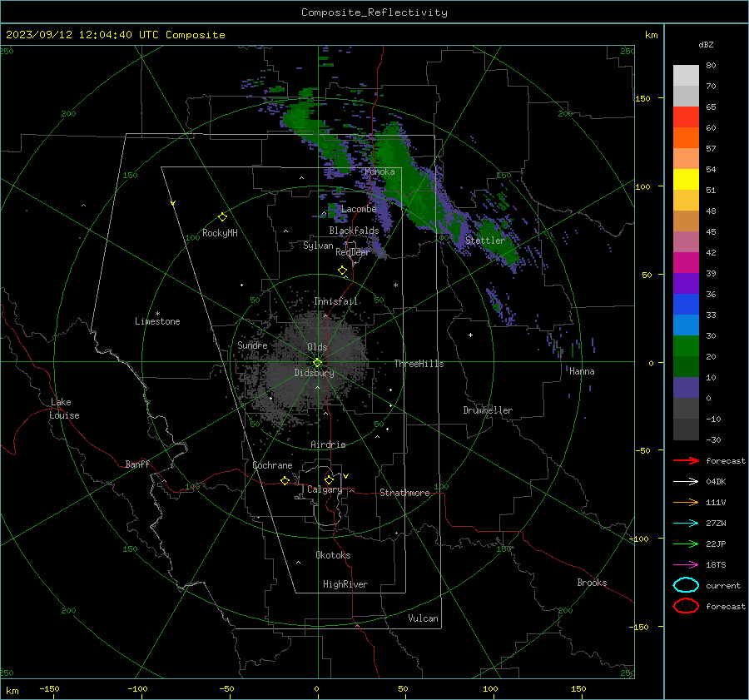Click the -150 tick label on bottom axis

pyautogui.click(x=49, y=688)
